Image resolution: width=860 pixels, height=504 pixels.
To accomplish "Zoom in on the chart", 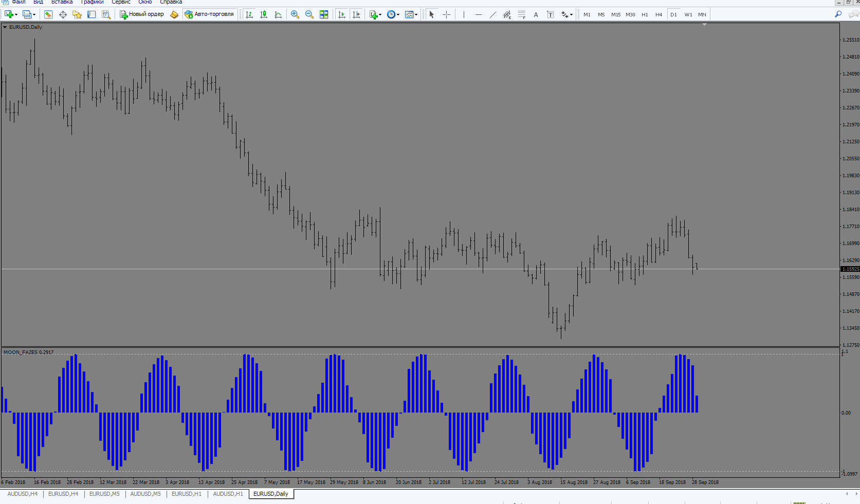I will [295, 14].
